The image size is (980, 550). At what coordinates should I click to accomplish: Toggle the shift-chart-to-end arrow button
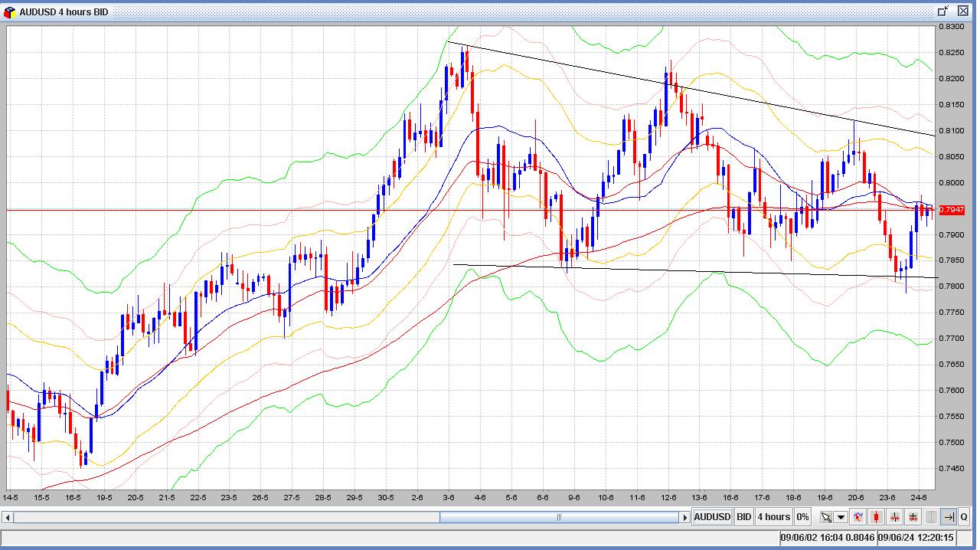pyautogui.click(x=949, y=517)
